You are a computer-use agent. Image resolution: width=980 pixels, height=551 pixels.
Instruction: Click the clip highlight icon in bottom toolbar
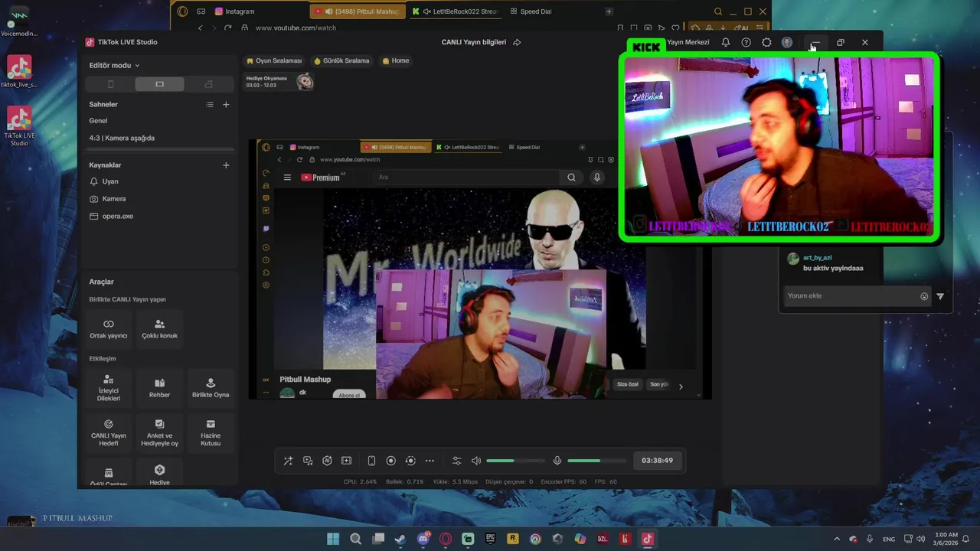pos(346,461)
